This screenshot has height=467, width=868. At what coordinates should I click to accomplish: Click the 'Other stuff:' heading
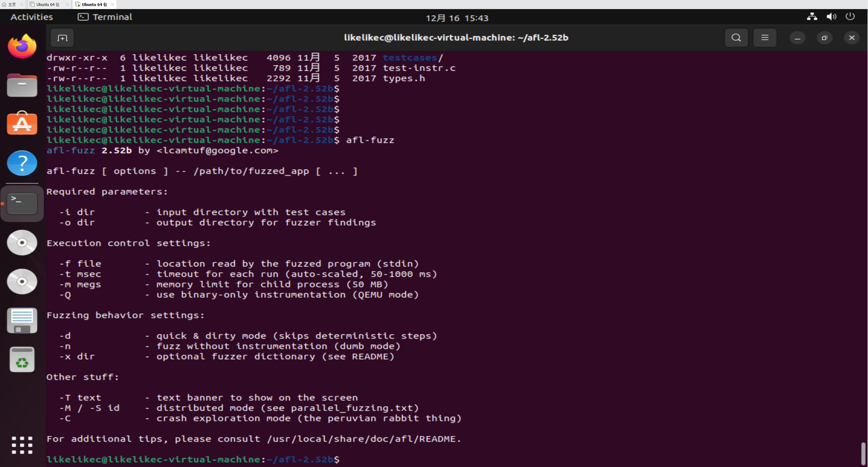83,377
